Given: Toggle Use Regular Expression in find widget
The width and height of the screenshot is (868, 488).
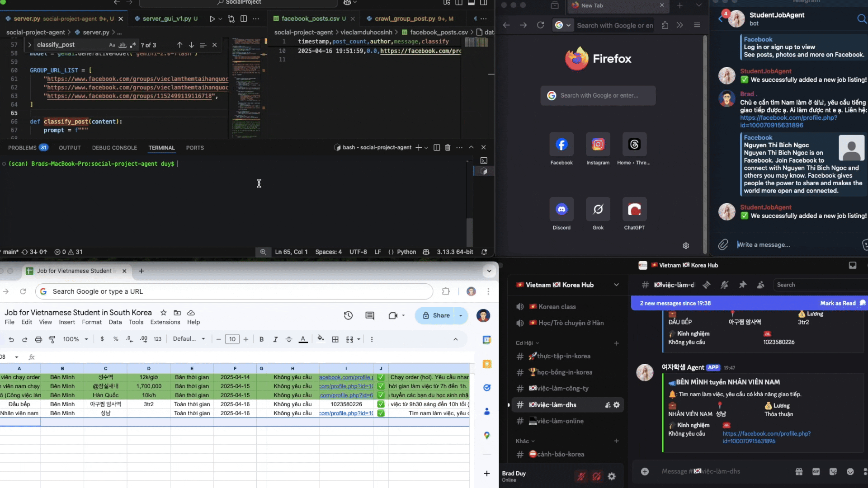Looking at the screenshot, I should (x=133, y=45).
